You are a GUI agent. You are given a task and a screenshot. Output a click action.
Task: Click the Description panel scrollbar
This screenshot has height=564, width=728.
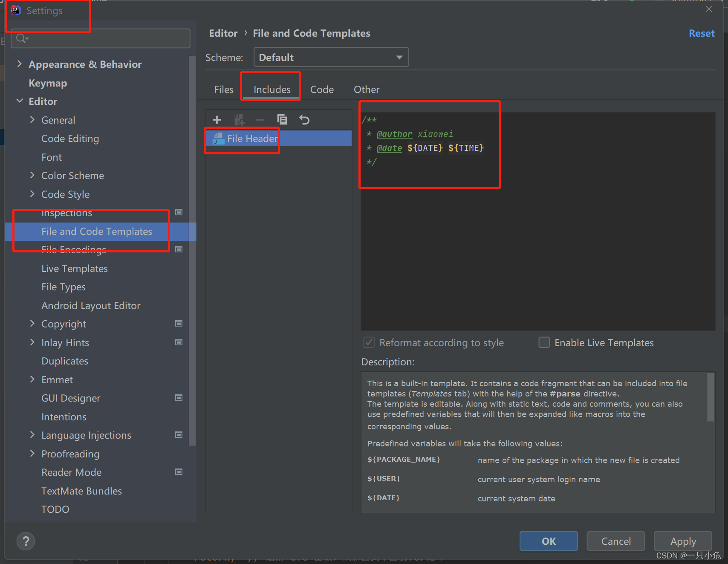711,397
